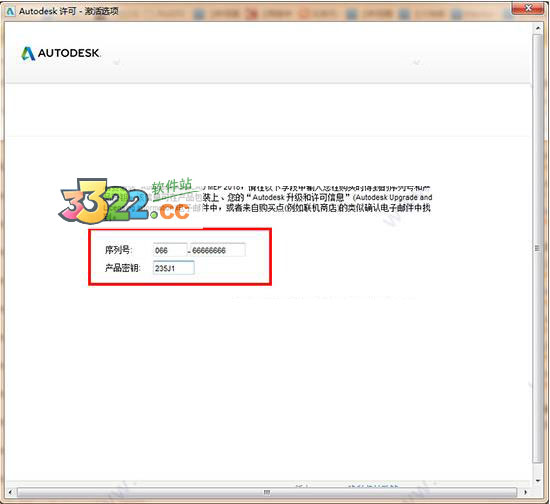Click the horizontal scrollbar left arrow

[10, 492]
